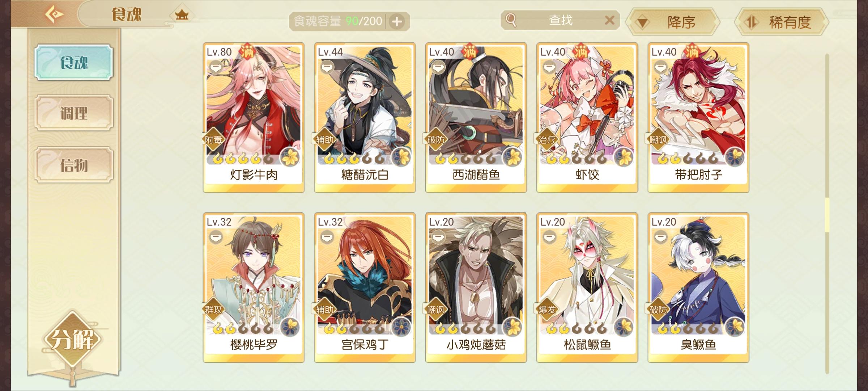The image size is (868, 391).
Task: Click the 治疗 role tag on 虾饺
Action: tap(547, 139)
